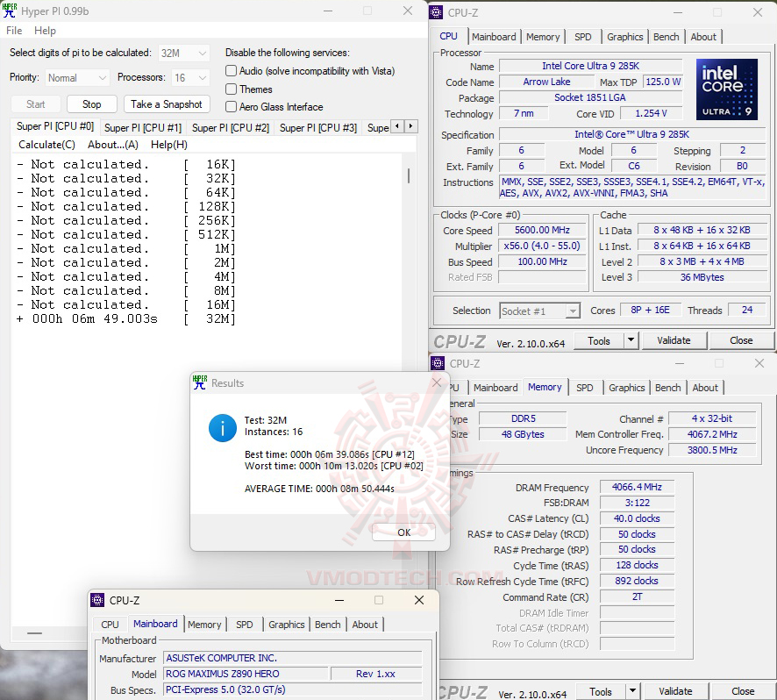777x700 pixels.
Task: Select the CPU tab in top CPU-Z window
Action: point(448,36)
